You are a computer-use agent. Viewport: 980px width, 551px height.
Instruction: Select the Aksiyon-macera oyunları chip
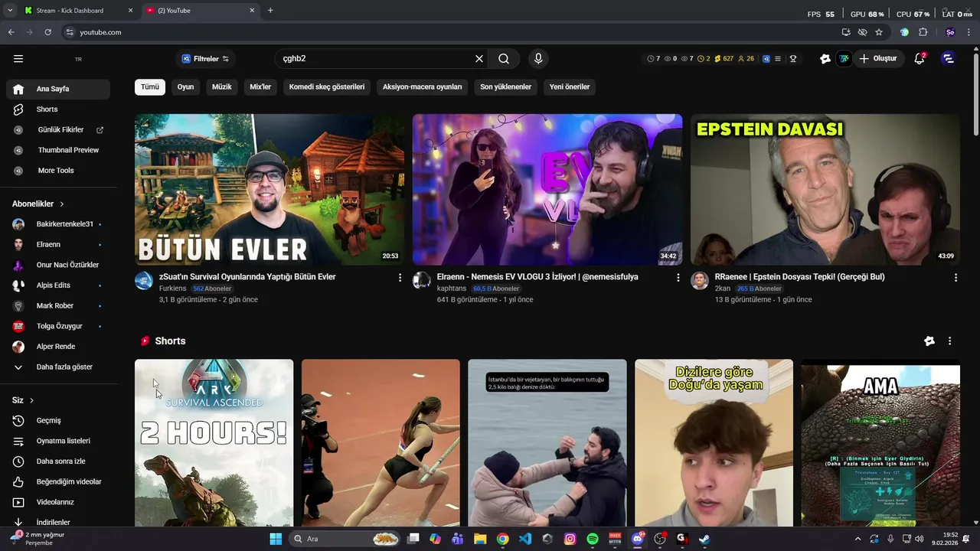[x=423, y=87]
